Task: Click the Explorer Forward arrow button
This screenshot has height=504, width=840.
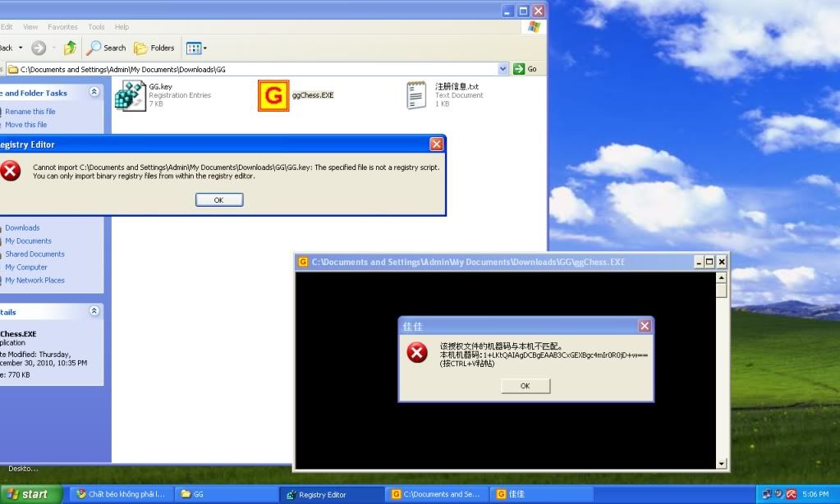Action: tap(39, 48)
